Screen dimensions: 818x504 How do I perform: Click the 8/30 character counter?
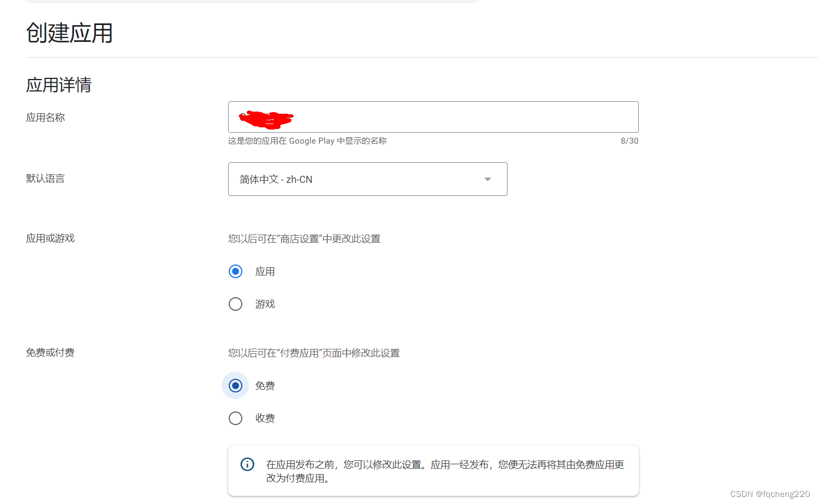pos(630,140)
